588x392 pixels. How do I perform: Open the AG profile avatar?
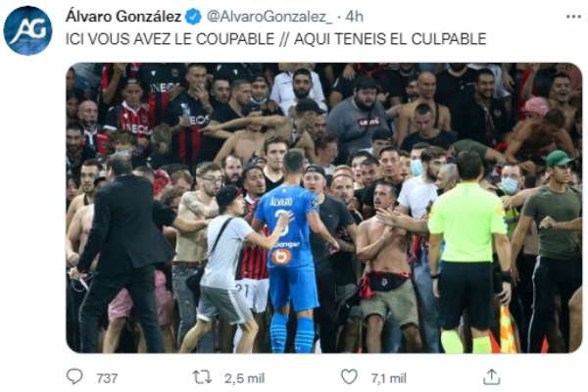(27, 30)
